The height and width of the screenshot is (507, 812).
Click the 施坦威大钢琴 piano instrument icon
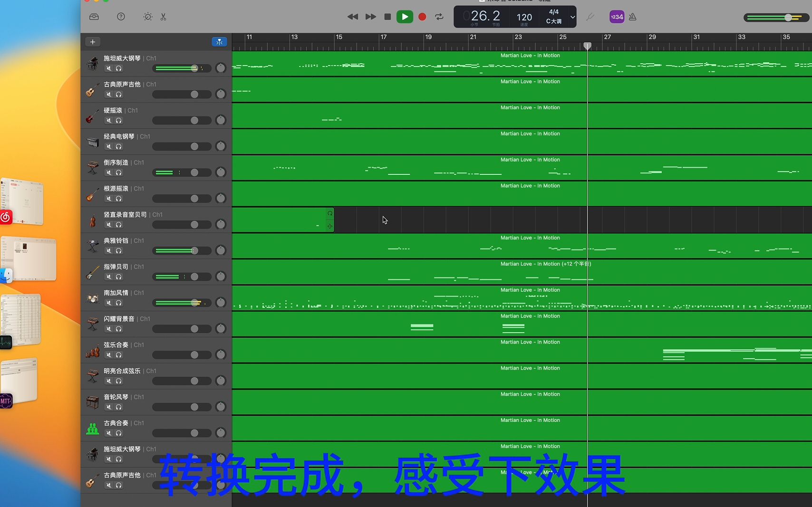click(x=92, y=63)
